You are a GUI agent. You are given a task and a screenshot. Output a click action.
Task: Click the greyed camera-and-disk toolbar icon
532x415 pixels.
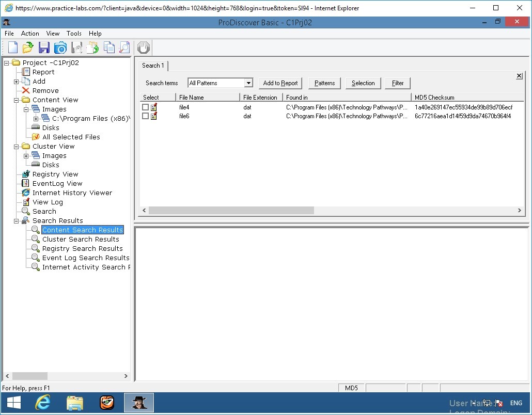point(76,47)
